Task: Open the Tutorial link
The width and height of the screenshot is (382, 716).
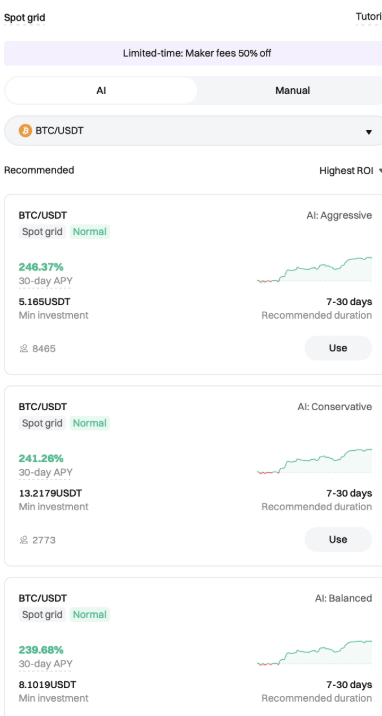Action: click(368, 17)
